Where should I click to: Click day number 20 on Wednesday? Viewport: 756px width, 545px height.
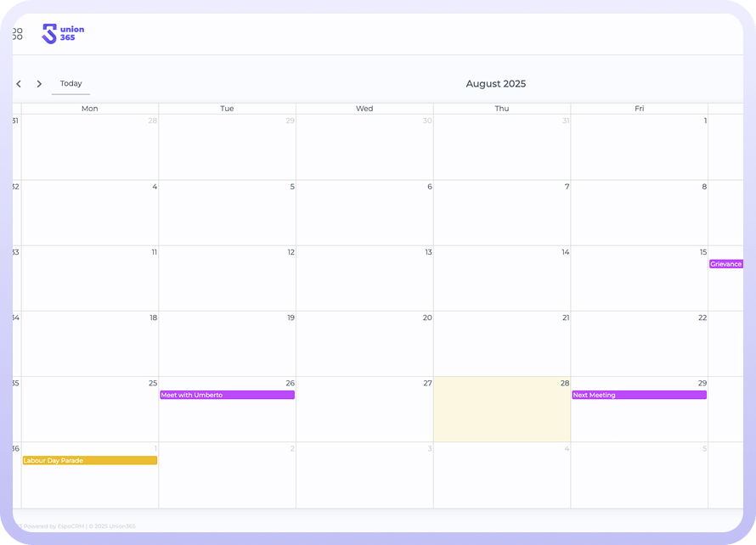(x=427, y=317)
